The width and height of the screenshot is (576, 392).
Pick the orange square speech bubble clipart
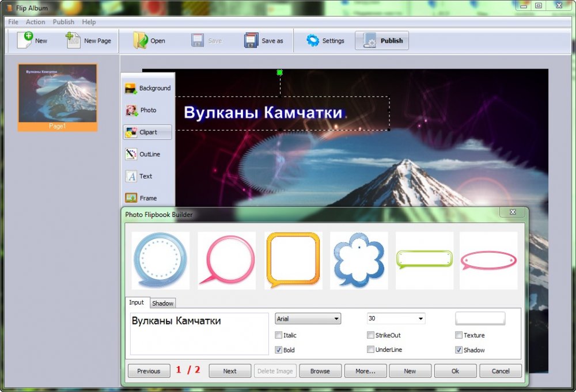point(293,260)
